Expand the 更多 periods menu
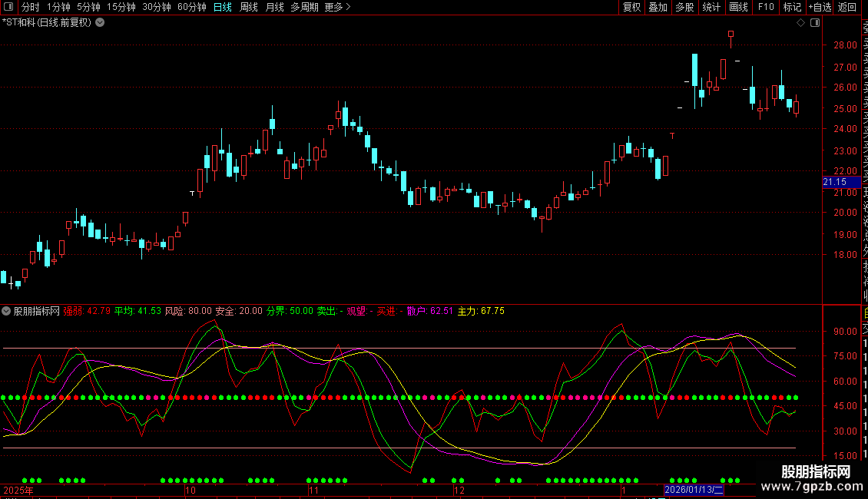Image resolution: width=868 pixels, height=499 pixels. (337, 8)
